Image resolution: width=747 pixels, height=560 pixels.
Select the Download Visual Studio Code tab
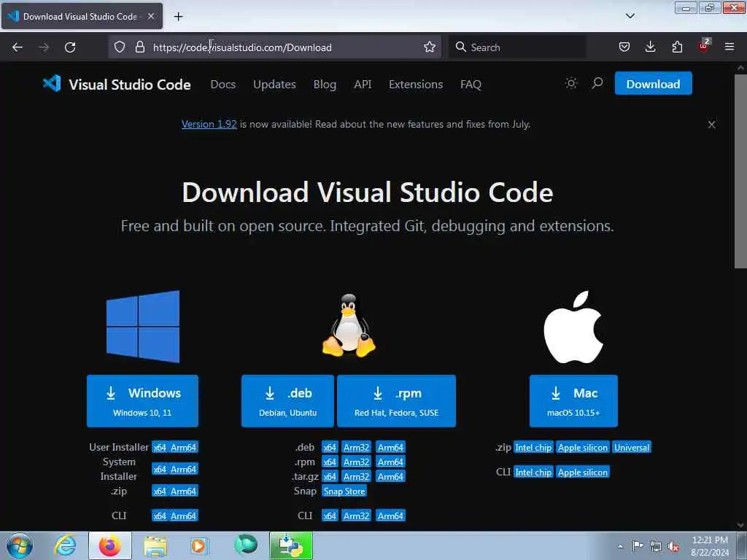click(82, 16)
